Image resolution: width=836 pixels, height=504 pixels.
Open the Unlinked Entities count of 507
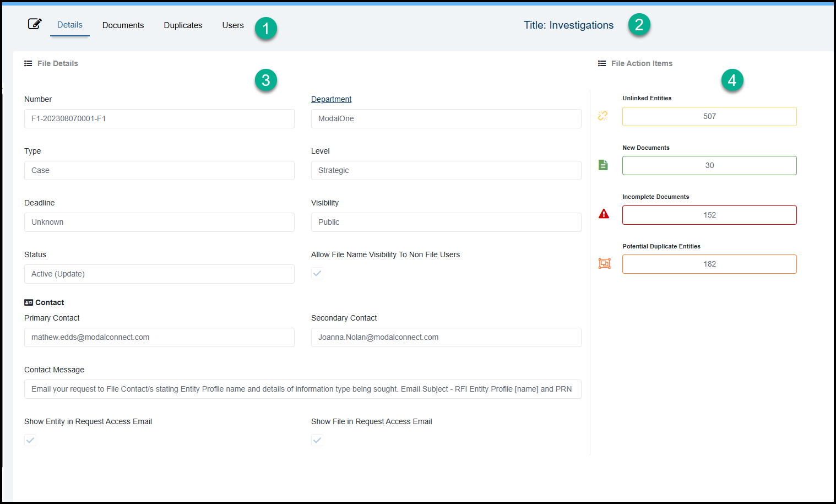pyautogui.click(x=709, y=116)
